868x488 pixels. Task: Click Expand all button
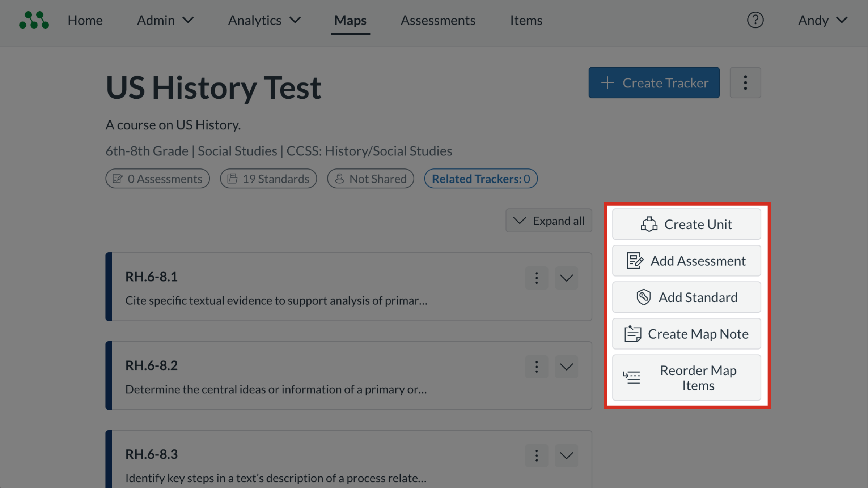(549, 221)
